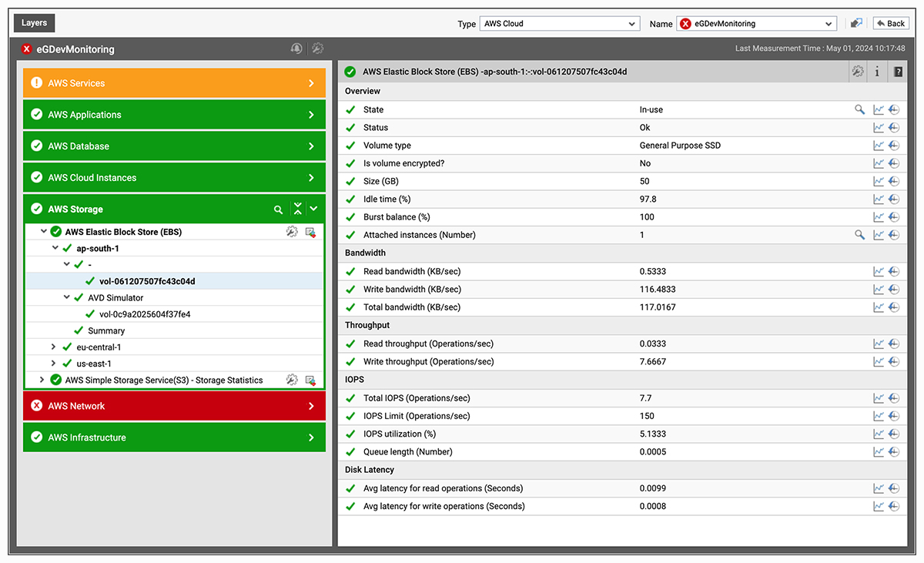Screen dimensions: 924x563
Task: Click history clock icon on IOPS Limit row
Action: (x=894, y=416)
